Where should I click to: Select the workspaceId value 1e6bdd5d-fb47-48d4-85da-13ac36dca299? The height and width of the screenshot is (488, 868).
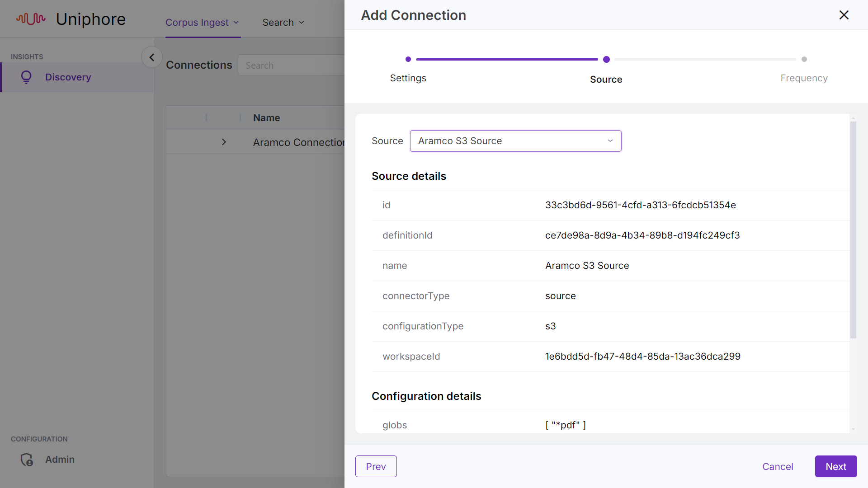tap(642, 357)
